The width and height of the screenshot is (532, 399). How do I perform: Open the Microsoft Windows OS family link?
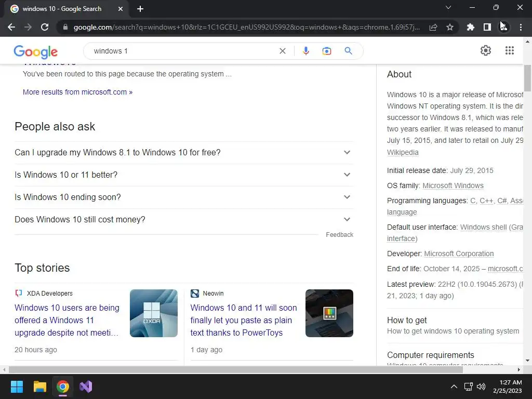point(453,185)
